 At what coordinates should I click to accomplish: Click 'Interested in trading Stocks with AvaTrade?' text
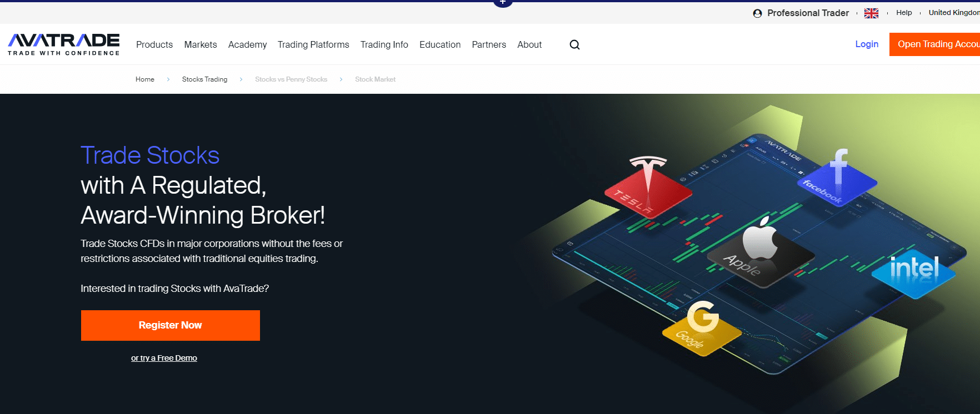point(174,289)
